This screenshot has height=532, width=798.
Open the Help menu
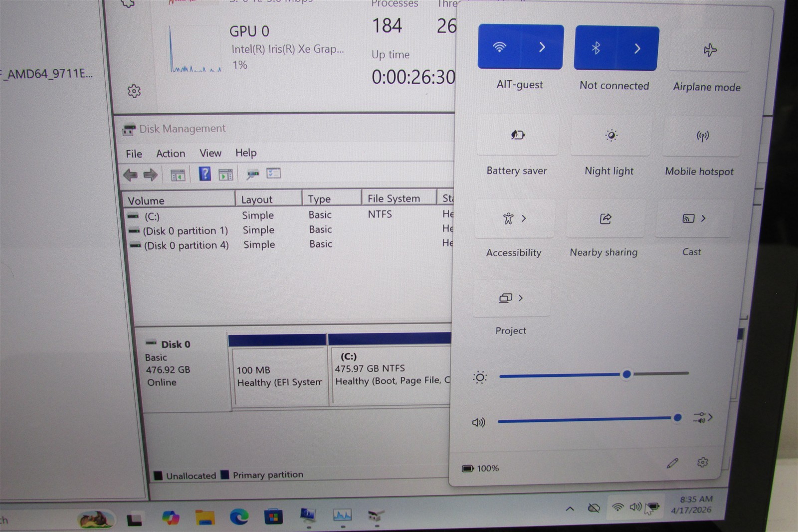(246, 153)
